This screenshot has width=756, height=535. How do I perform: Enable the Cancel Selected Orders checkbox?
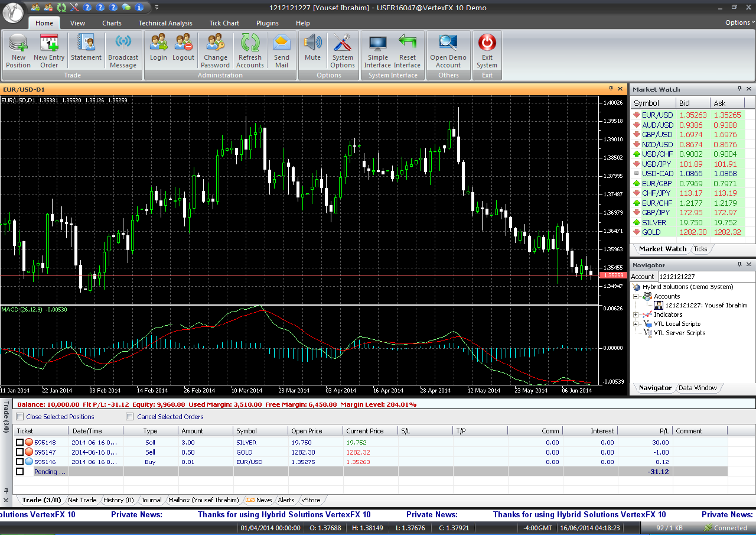(130, 417)
